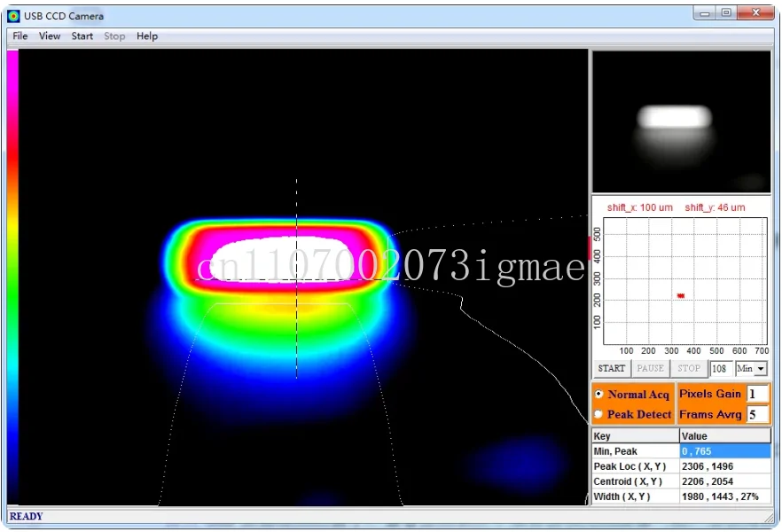Open the Help menu

pyautogui.click(x=146, y=35)
